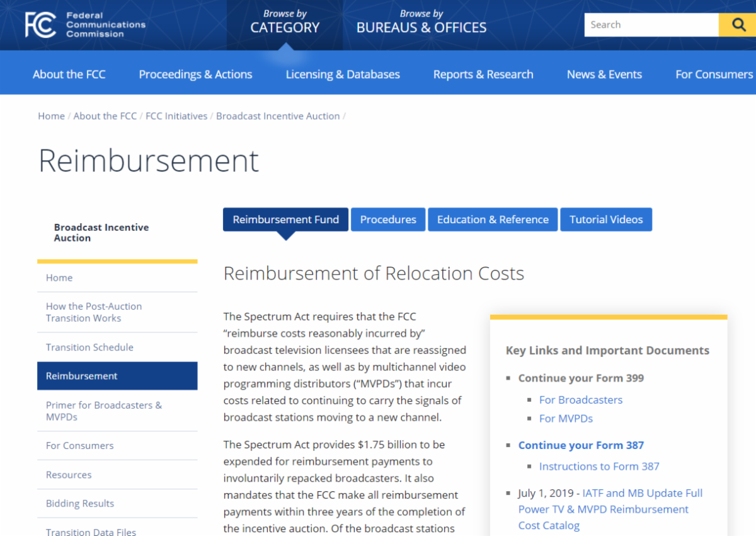Select Licensing & Databases in navigation bar

pyautogui.click(x=343, y=74)
